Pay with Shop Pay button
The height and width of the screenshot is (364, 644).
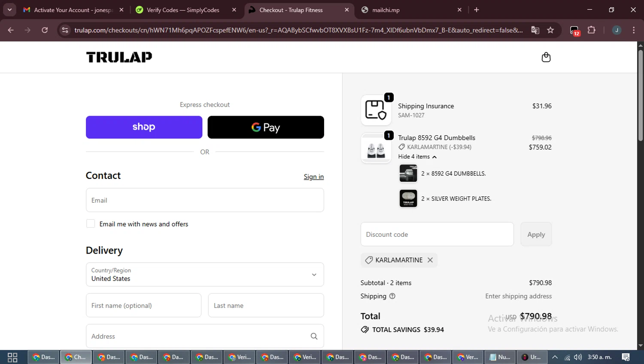[x=144, y=127]
